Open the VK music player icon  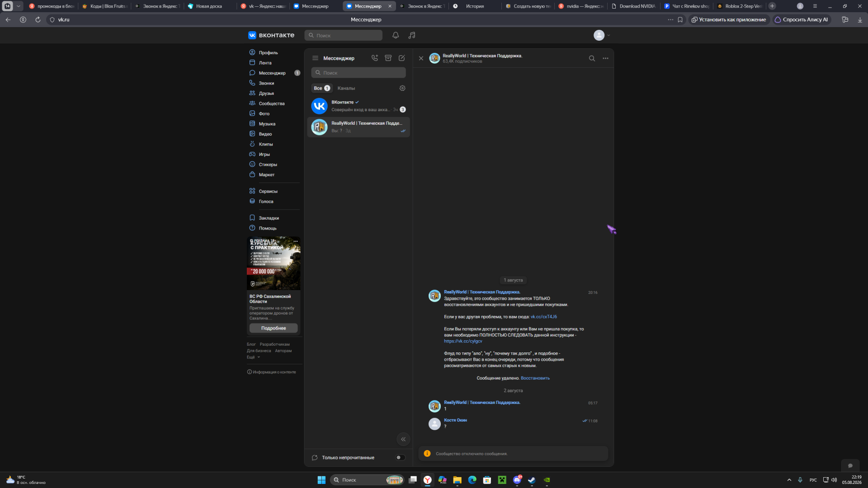point(412,35)
